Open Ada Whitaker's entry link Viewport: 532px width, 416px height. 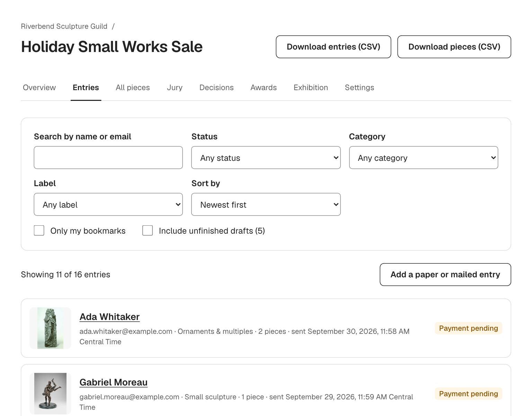pos(109,317)
